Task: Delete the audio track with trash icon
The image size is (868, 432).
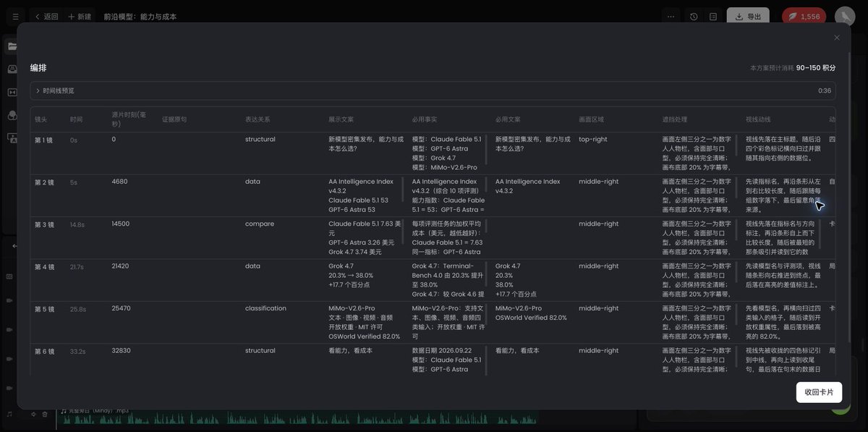Action: (45, 414)
